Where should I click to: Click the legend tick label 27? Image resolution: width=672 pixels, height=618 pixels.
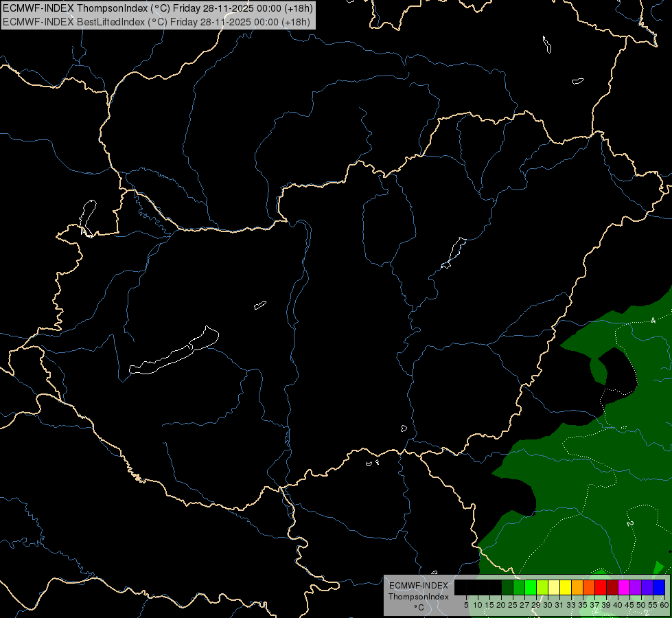click(x=524, y=605)
